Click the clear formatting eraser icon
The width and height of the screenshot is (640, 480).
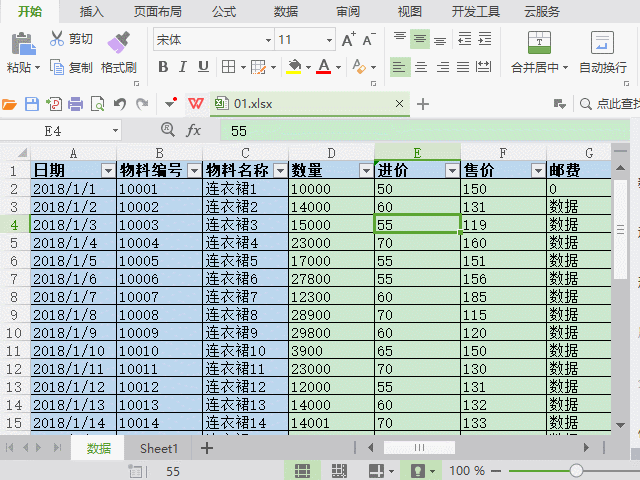click(x=359, y=67)
